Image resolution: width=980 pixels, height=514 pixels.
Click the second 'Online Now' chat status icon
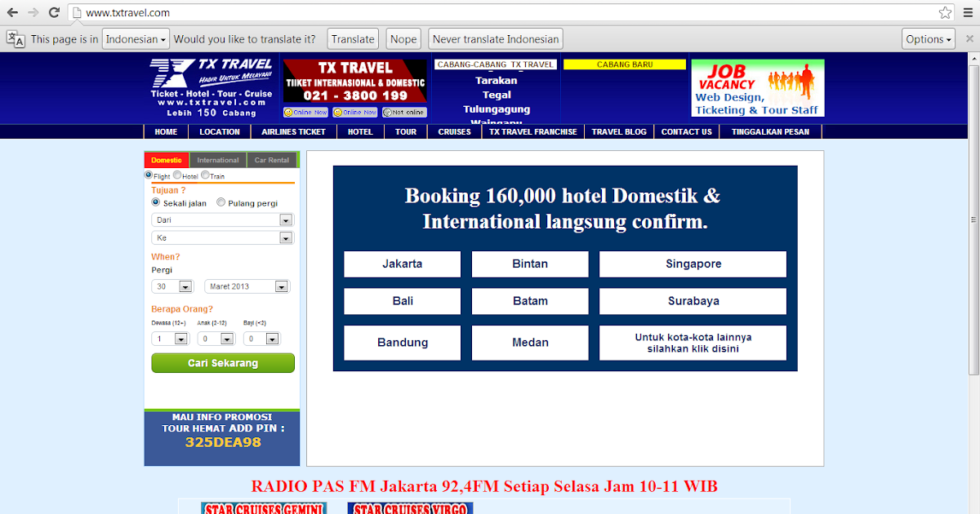355,113
